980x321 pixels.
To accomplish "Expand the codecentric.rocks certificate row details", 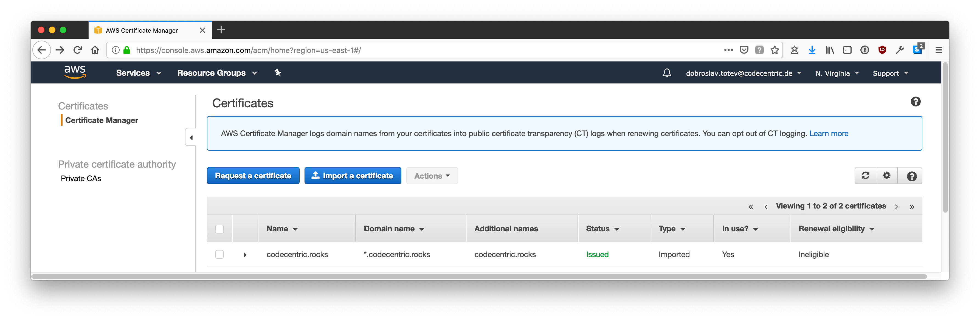I will pyautogui.click(x=245, y=255).
